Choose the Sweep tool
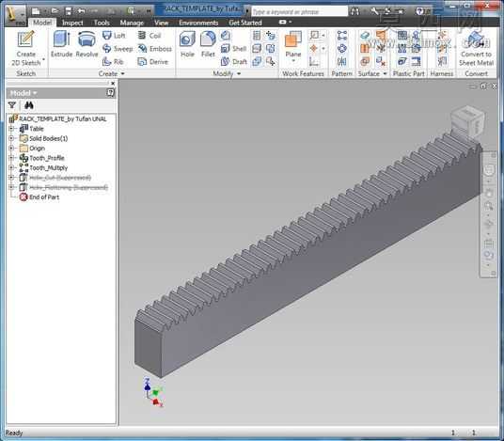Image resolution: width=504 pixels, height=441 pixels. click(118, 49)
